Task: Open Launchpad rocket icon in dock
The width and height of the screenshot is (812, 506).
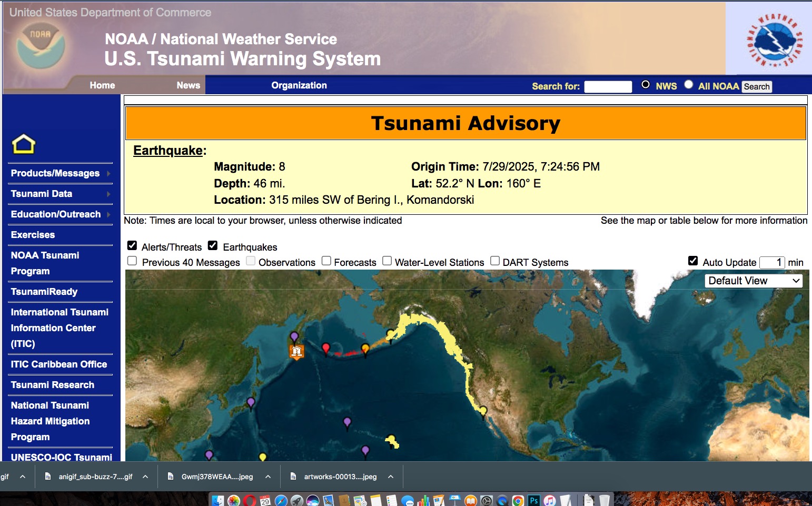Action: tap(297, 500)
